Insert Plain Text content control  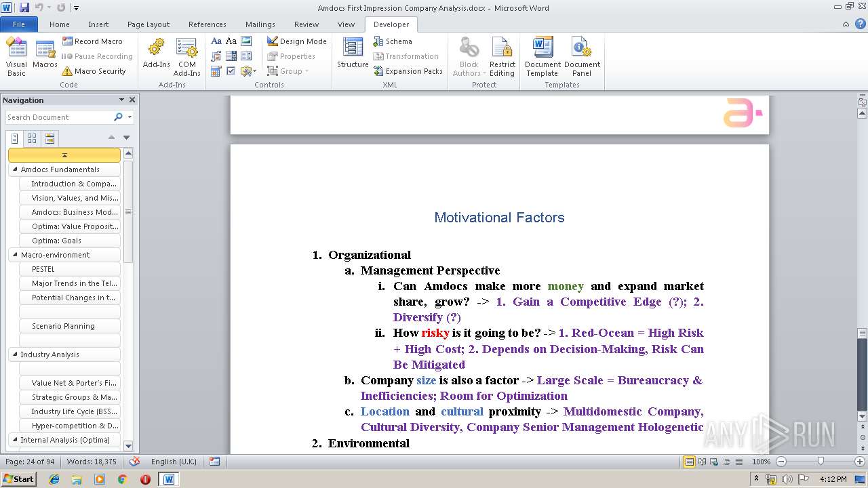coord(231,41)
